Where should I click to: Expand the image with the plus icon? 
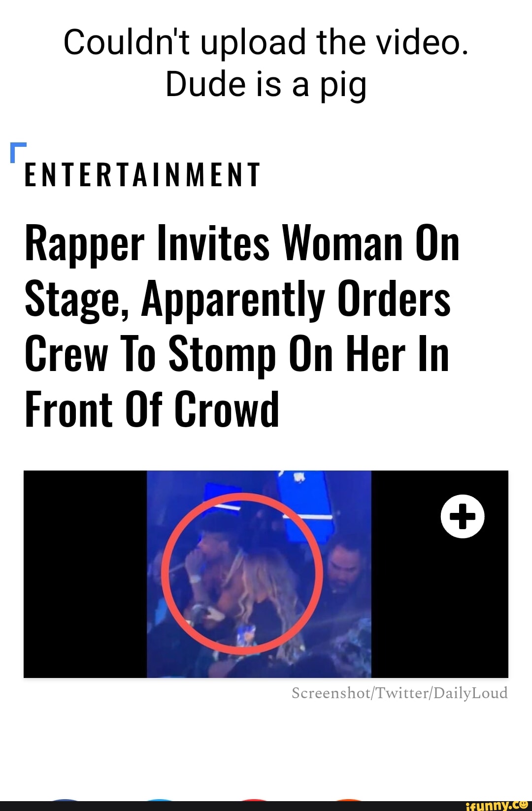click(x=463, y=517)
